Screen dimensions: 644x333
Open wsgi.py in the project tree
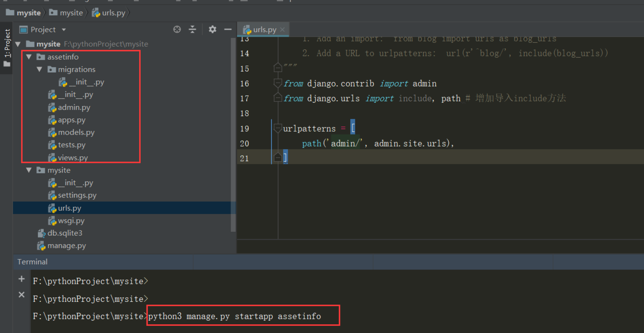pyautogui.click(x=71, y=221)
